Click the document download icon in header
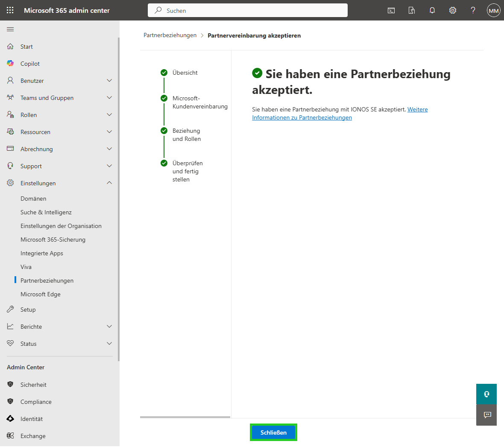The width and height of the screenshot is (504, 447). coord(412,11)
